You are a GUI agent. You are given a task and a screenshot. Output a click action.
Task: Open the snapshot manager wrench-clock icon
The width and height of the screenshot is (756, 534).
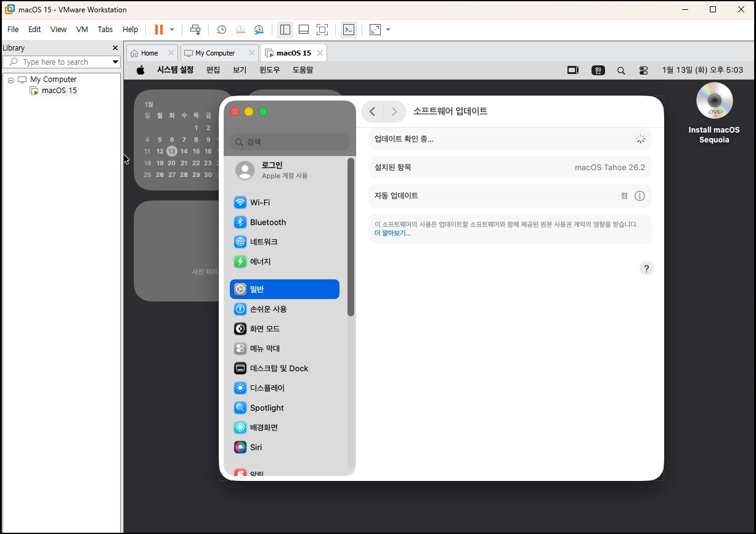pos(259,30)
